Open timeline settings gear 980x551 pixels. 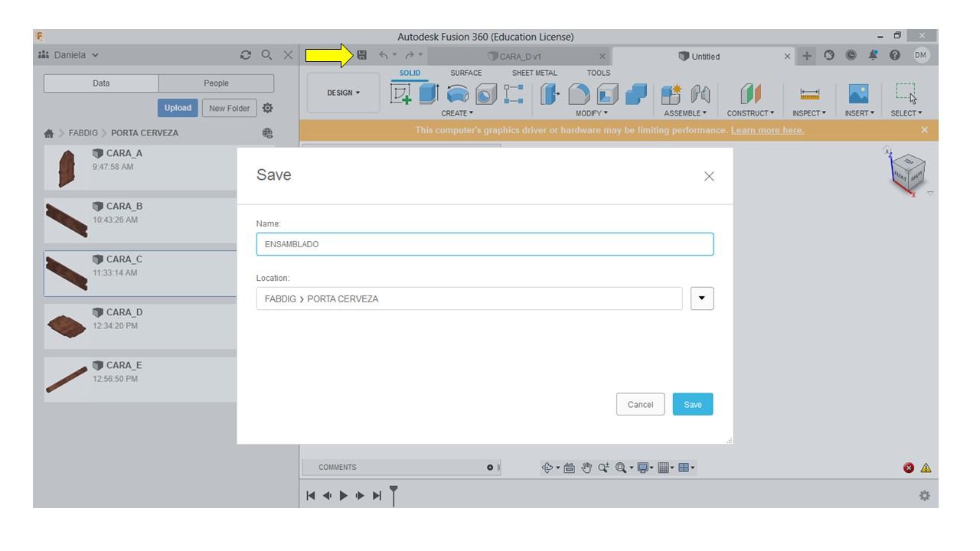pyautogui.click(x=925, y=495)
